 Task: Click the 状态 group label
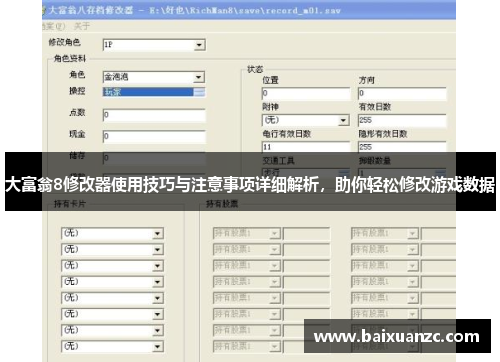(255, 69)
